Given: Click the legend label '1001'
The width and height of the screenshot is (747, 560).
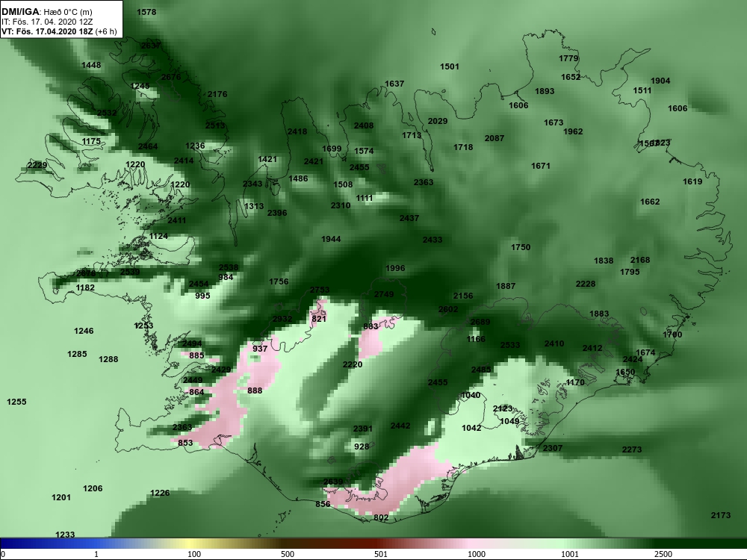Looking at the screenshot, I should tap(570, 554).
